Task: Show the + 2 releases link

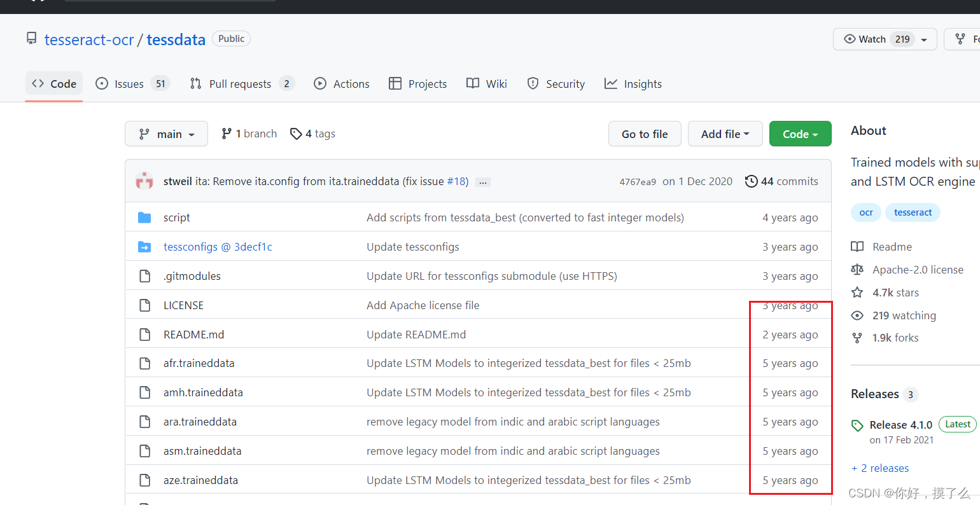Action: click(880, 468)
